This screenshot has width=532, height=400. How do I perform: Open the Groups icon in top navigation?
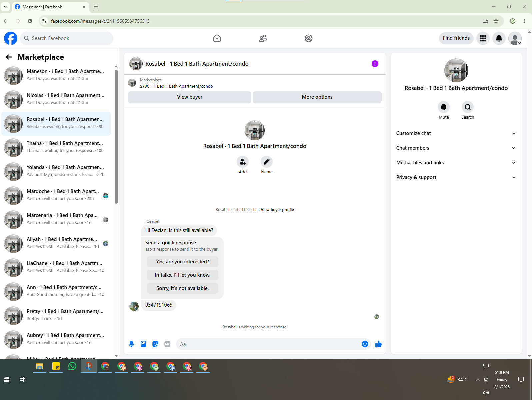[309, 38]
